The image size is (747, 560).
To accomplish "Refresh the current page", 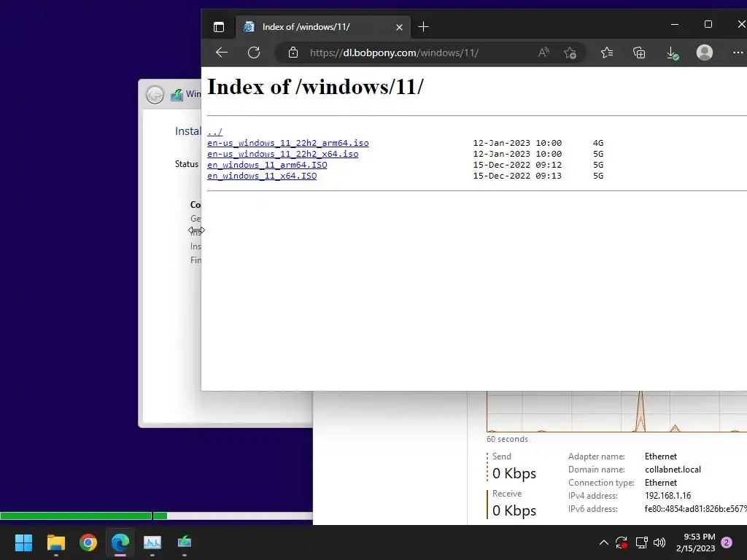I will pos(254,52).
